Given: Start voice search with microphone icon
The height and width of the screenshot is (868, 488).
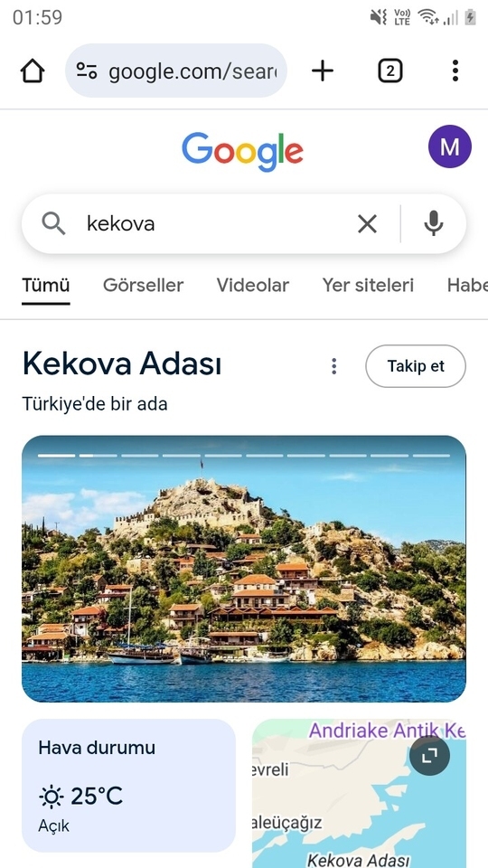Looking at the screenshot, I should (434, 223).
